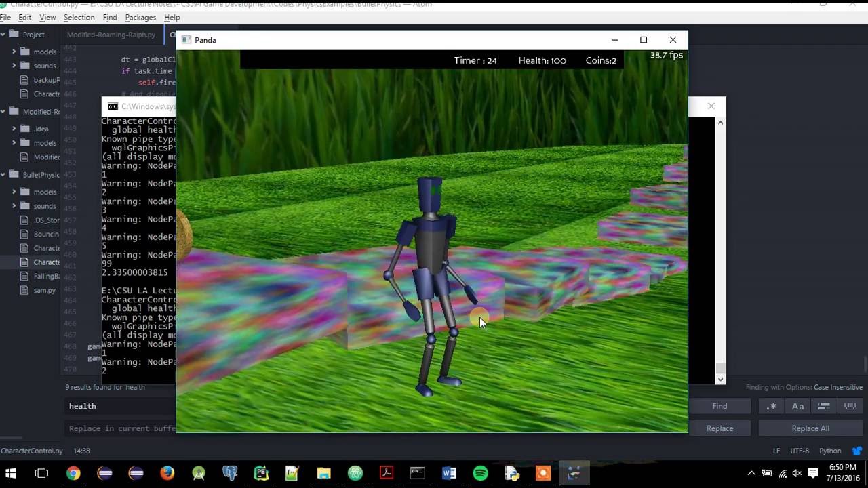Open the Action Center notifications icon
Viewport: 868px width, 488px height.
pyautogui.click(x=813, y=473)
